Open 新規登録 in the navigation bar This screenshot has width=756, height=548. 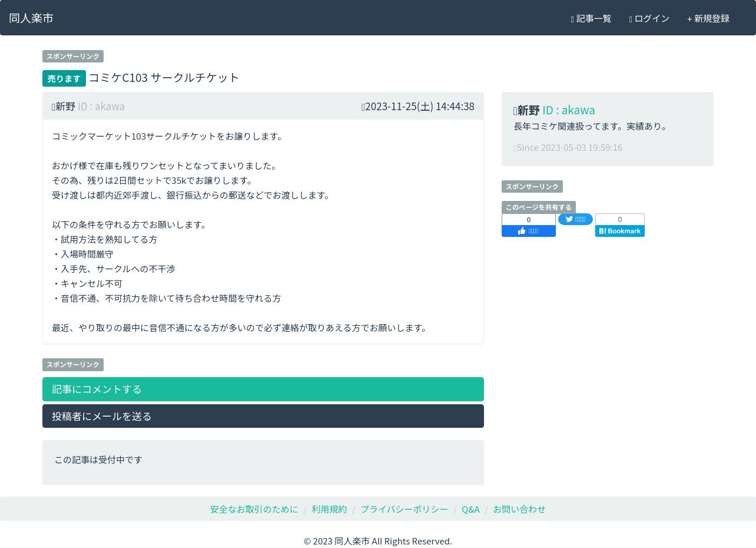point(708,19)
